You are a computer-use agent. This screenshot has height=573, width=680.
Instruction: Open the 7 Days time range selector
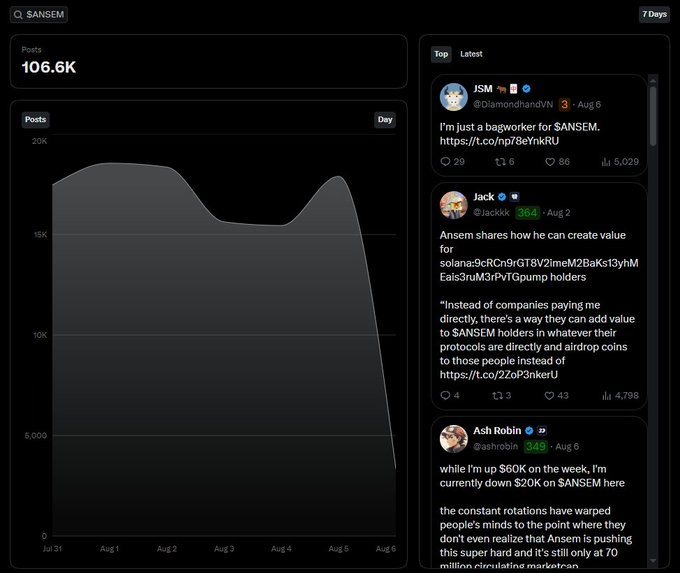click(654, 14)
